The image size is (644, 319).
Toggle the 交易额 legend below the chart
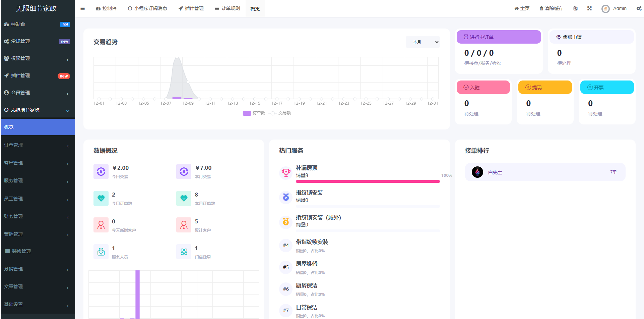[x=281, y=113]
